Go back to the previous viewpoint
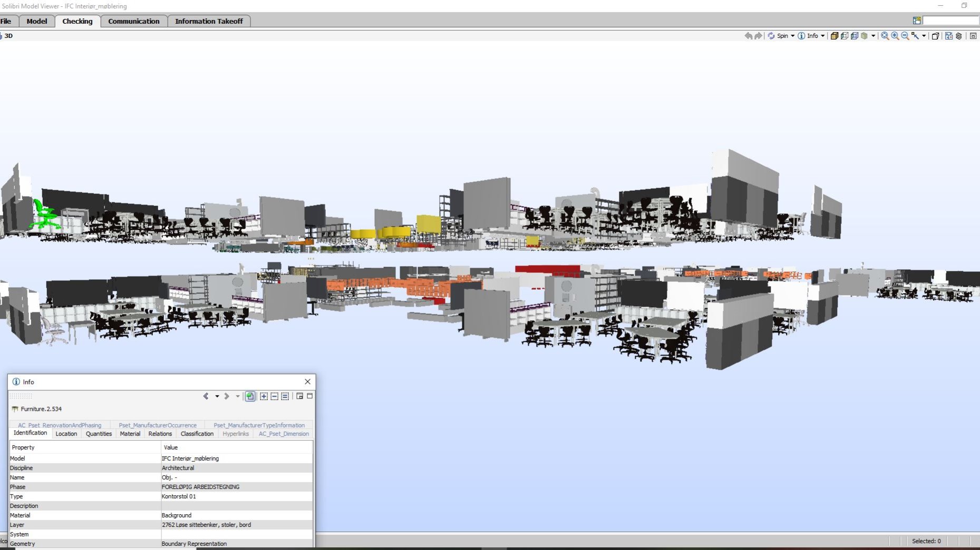 [x=748, y=36]
